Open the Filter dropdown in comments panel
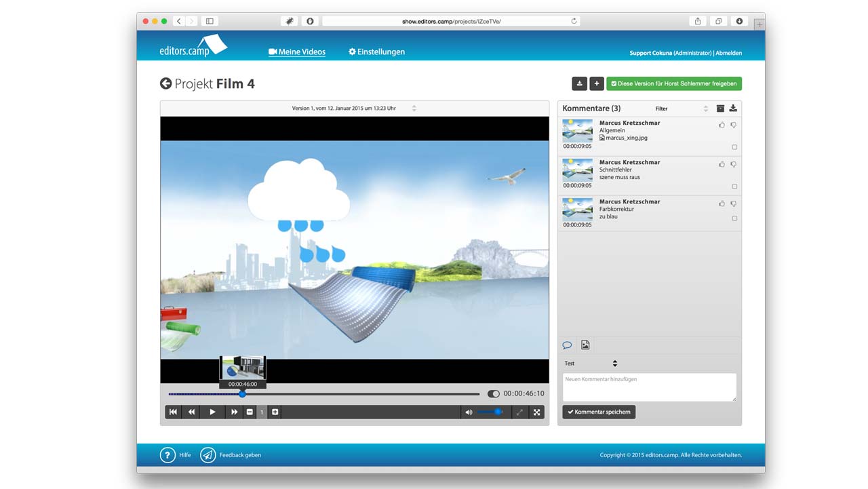This screenshot has height=489, width=868. click(682, 109)
